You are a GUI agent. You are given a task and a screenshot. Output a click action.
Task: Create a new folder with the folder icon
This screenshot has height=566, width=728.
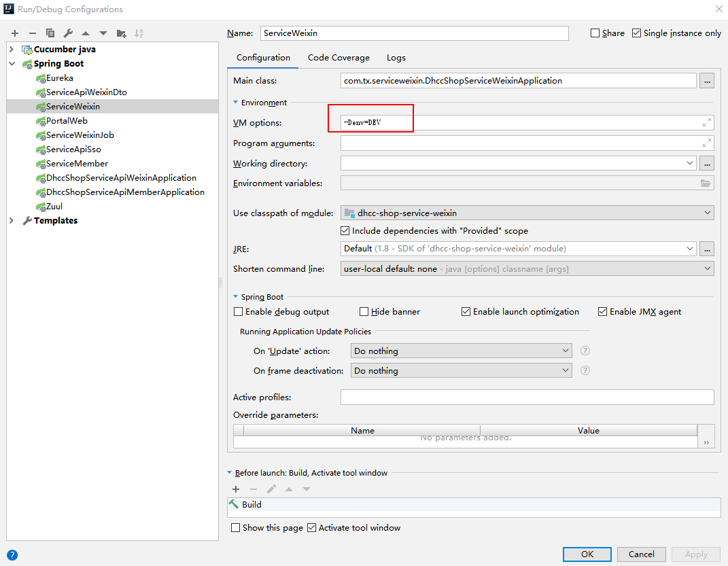122,33
